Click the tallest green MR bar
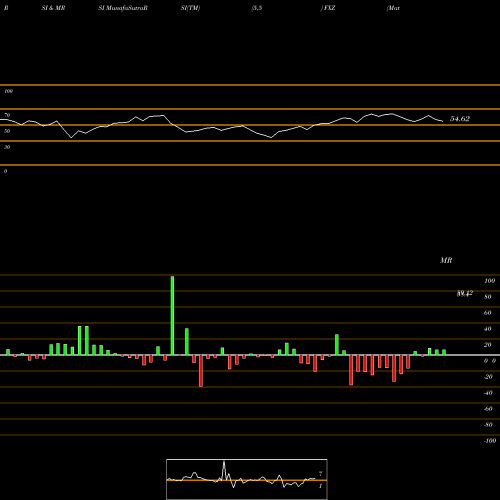Viewport: 500px width, 500px height. pos(172,315)
